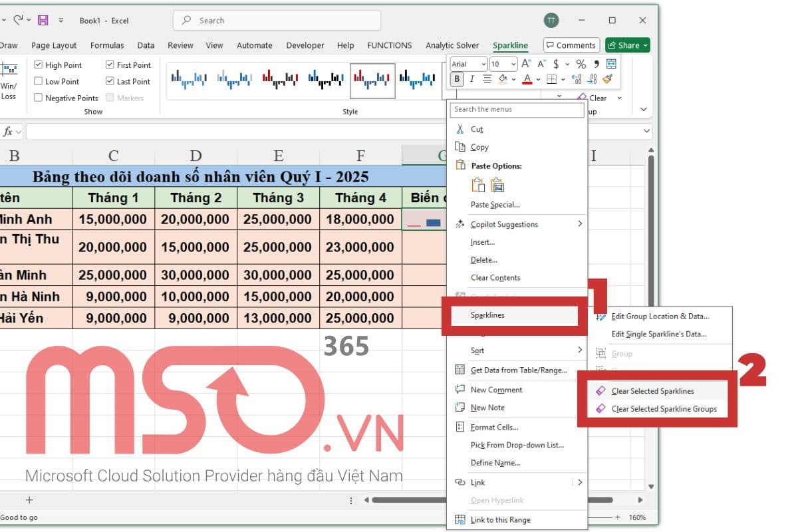Expand the Clear dropdown arrow in ribbon
The width and height of the screenshot is (798, 532).
[x=619, y=98]
